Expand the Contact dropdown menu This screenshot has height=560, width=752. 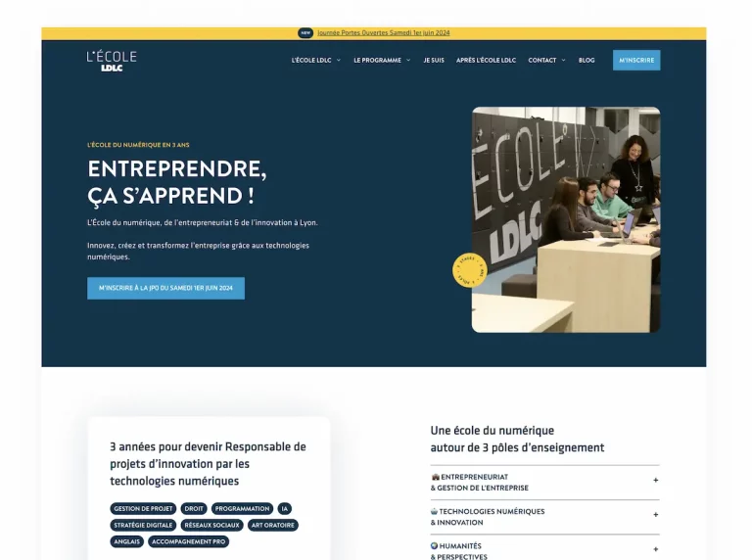click(546, 61)
